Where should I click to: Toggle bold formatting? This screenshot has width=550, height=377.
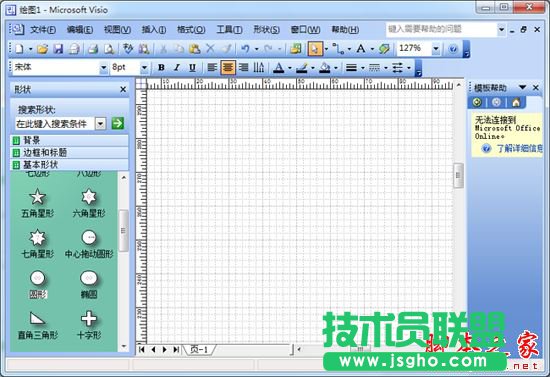[x=161, y=67]
